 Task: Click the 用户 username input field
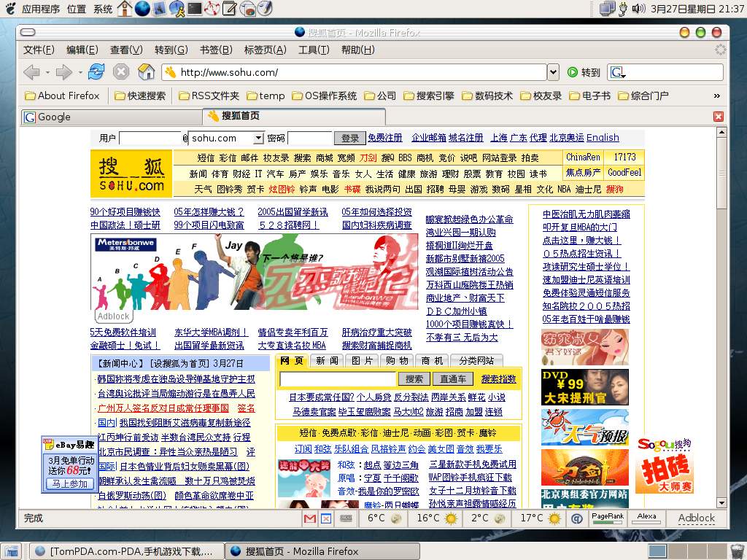150,138
